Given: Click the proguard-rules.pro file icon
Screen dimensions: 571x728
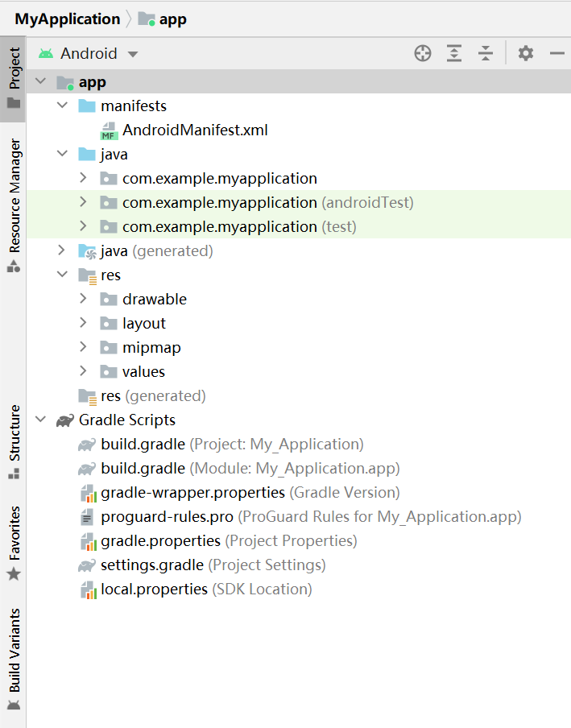Looking at the screenshot, I should pos(87,517).
